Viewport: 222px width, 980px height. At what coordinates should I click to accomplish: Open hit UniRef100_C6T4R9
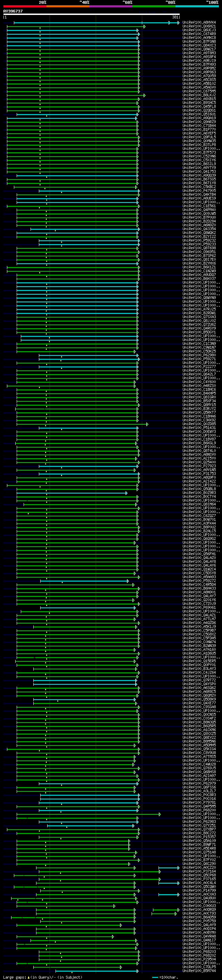[199, 34]
